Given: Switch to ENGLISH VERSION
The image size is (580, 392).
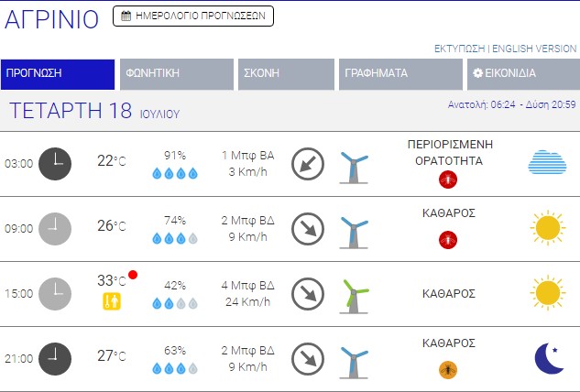Looking at the screenshot, I should tap(534, 48).
